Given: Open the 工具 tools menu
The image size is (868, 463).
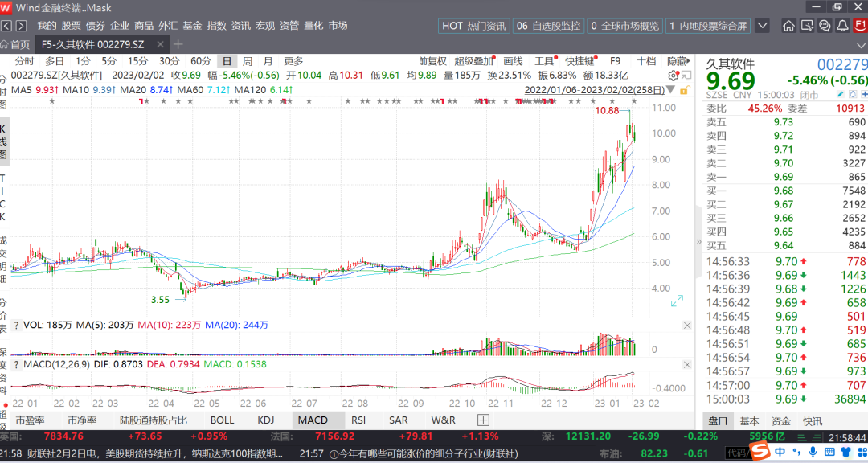Looking at the screenshot, I should pyautogui.click(x=545, y=61).
